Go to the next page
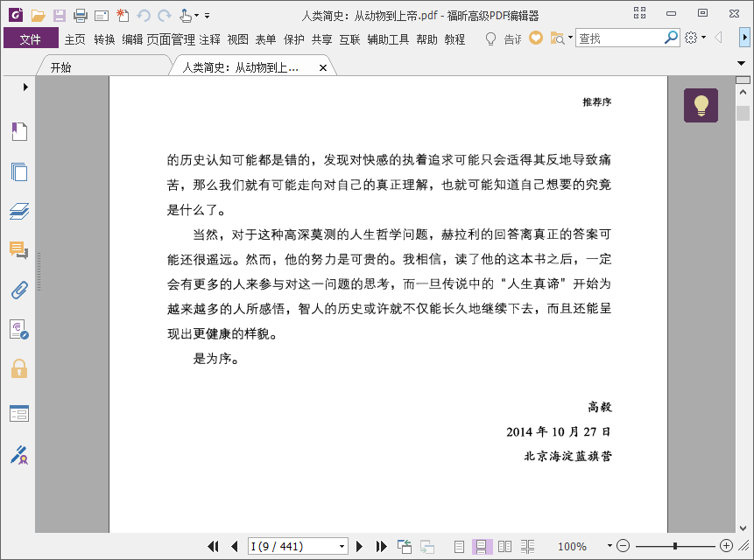Image resolution: width=754 pixels, height=560 pixels. tap(359, 546)
